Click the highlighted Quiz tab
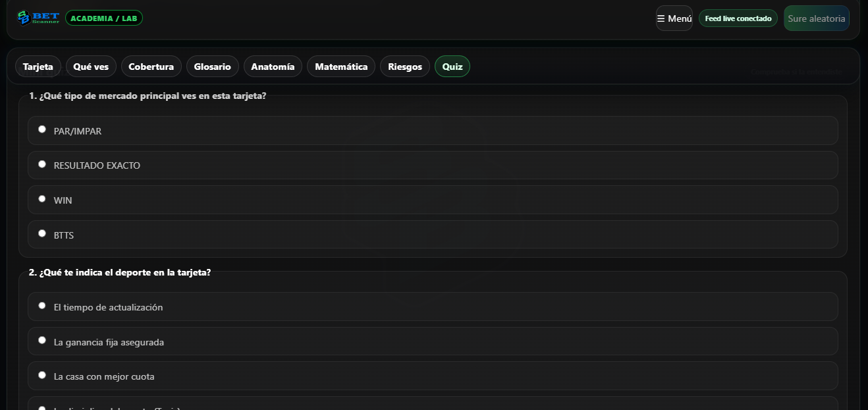 452,66
